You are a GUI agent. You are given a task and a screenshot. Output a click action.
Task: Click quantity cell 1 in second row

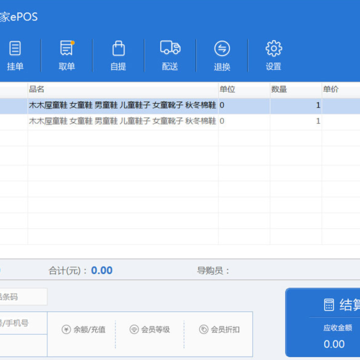(296, 121)
